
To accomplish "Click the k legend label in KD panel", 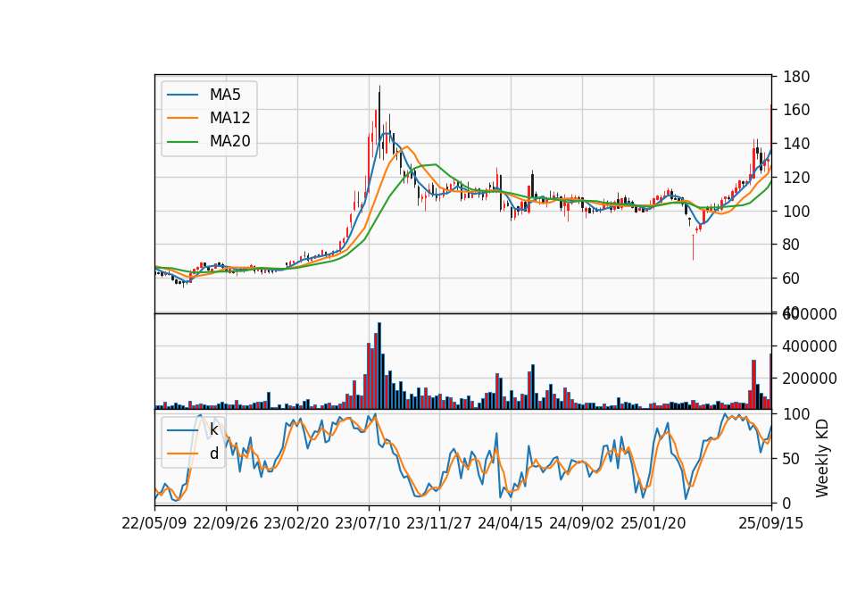I will tap(213, 429).
